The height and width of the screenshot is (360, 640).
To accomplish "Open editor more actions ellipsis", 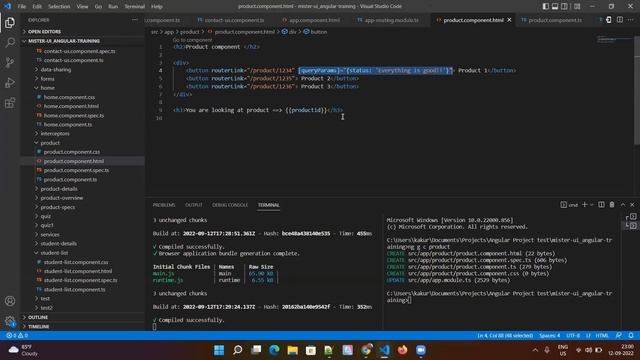I will [631, 20].
